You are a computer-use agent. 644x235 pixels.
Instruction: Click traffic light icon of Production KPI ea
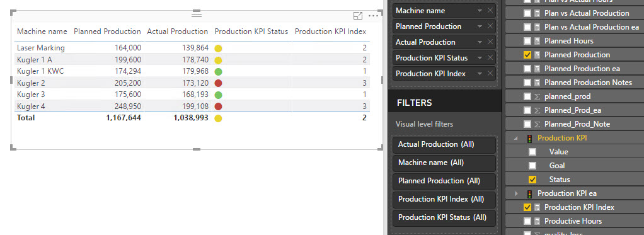coord(530,193)
